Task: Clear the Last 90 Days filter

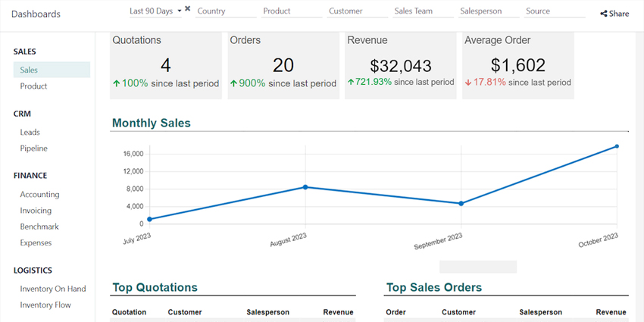Action: [187, 9]
